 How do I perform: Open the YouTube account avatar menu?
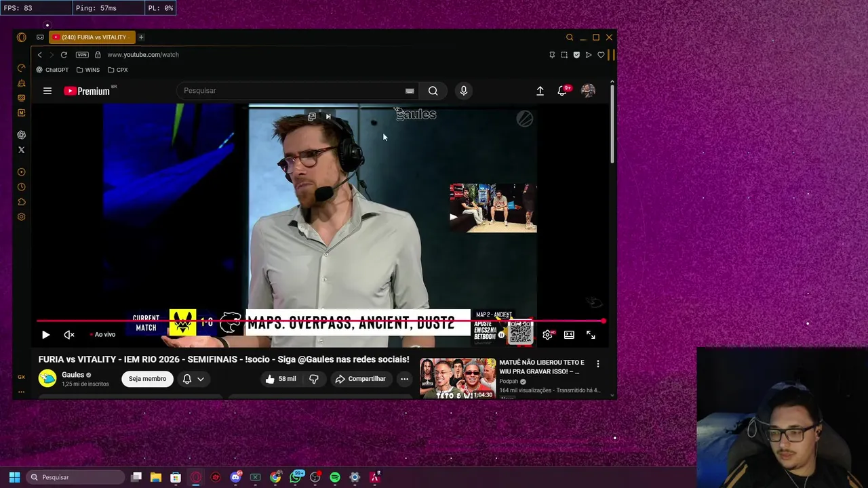(589, 91)
